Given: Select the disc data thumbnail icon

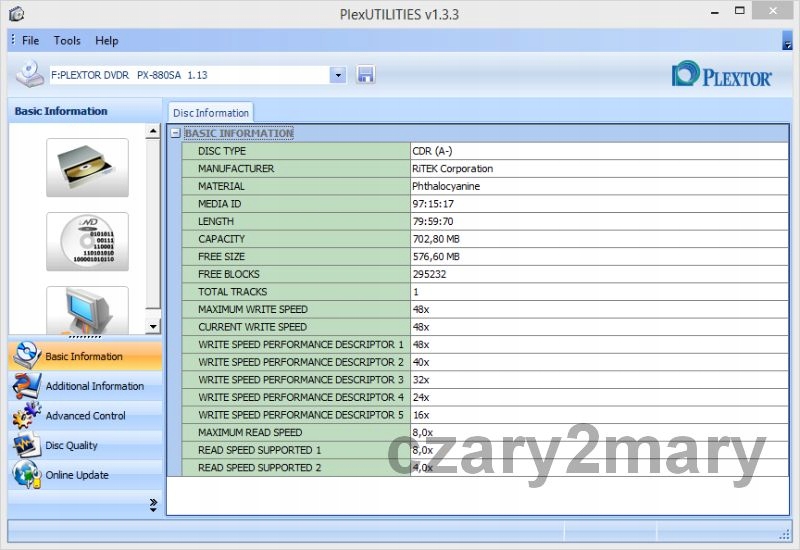Looking at the screenshot, I should [87, 241].
